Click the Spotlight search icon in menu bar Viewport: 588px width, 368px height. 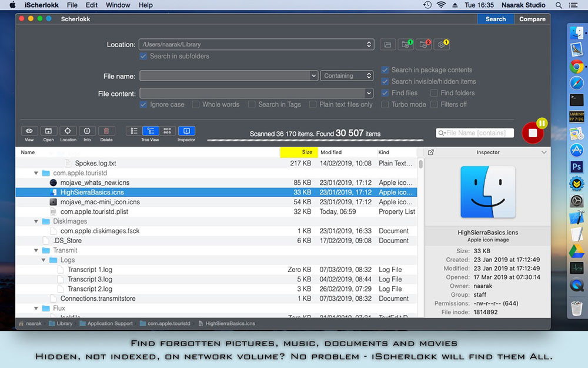pos(559,5)
